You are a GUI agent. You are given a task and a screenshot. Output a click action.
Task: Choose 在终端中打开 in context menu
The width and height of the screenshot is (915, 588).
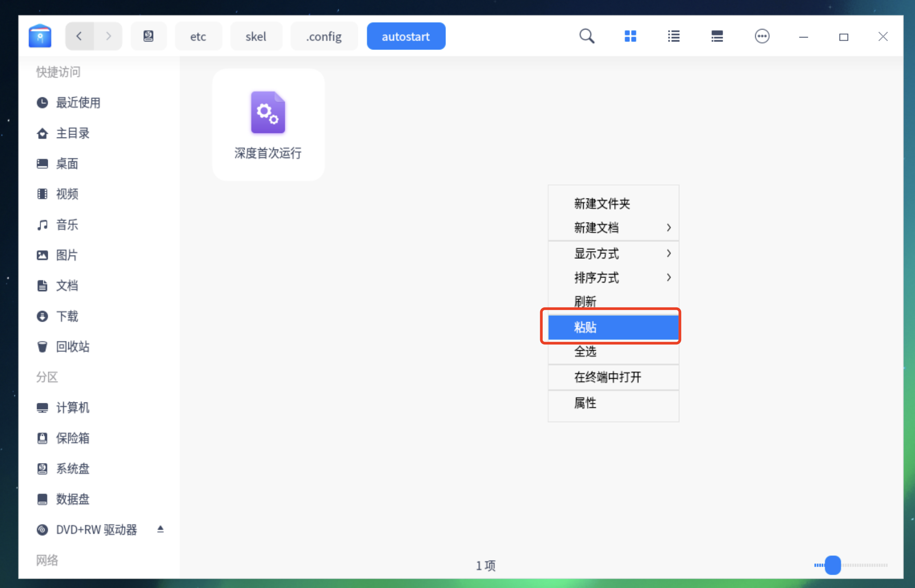pyautogui.click(x=613, y=377)
